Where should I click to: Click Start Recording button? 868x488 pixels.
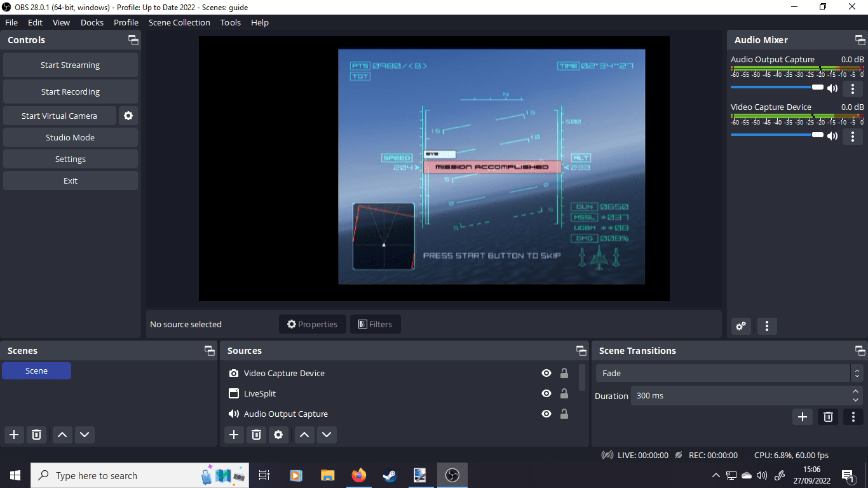[71, 91]
